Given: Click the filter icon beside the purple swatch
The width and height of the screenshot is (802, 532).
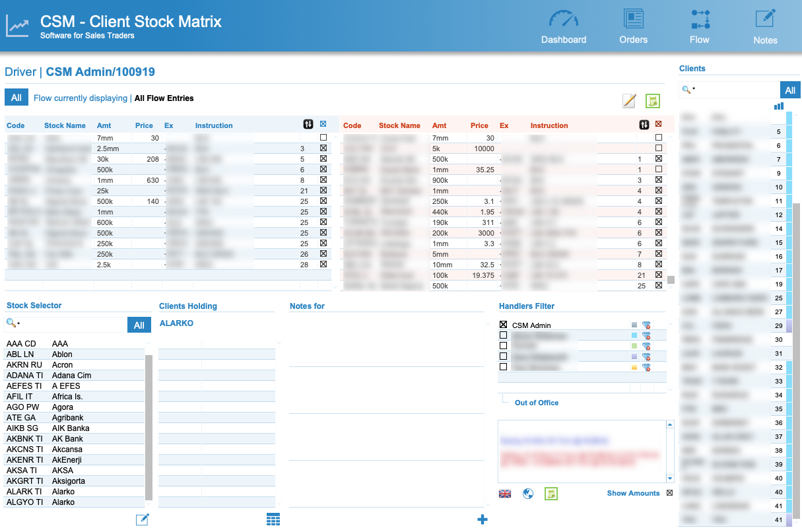Looking at the screenshot, I should coord(646,356).
